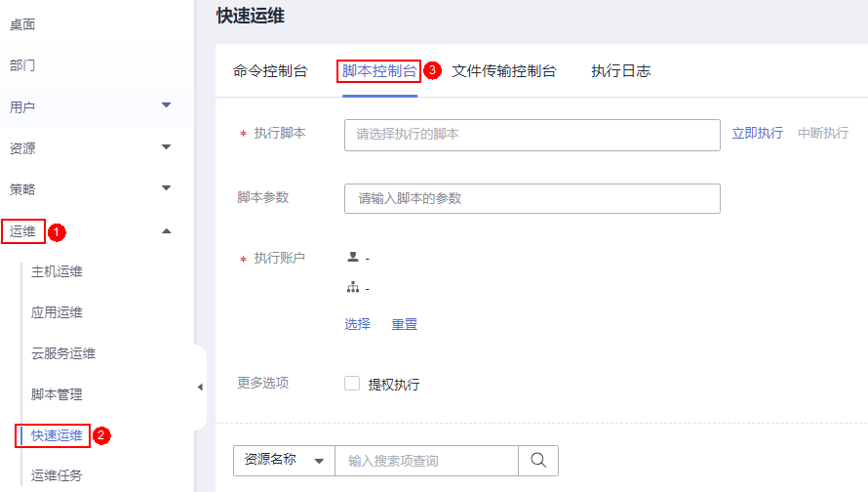This screenshot has width=868, height=492.
Task: Click the search magnifier icon button
Action: (538, 461)
